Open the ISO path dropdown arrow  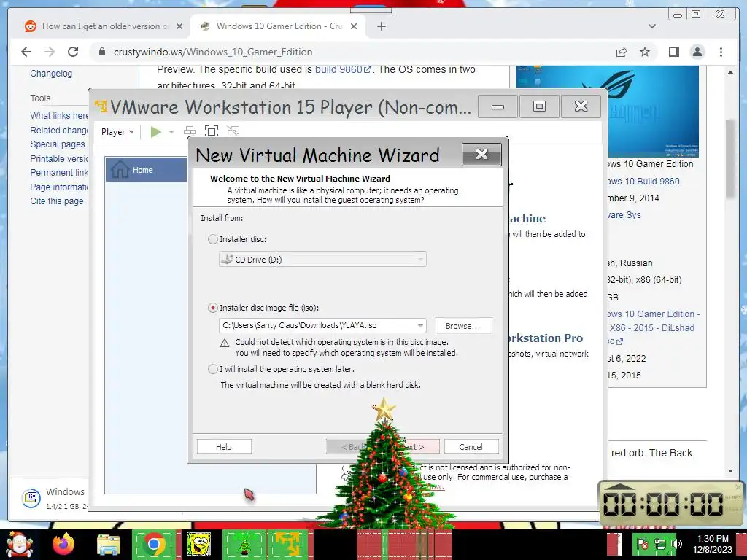pos(420,326)
